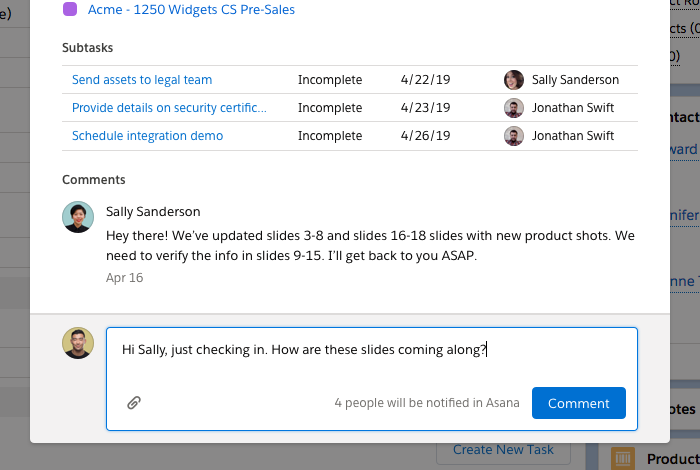Click Jonathan Swift's avatar on integration demo row
This screenshot has height=470, width=700.
pos(514,136)
